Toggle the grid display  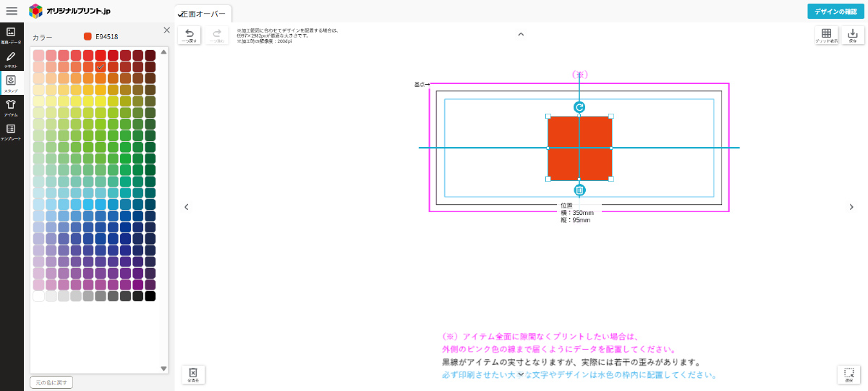point(826,35)
